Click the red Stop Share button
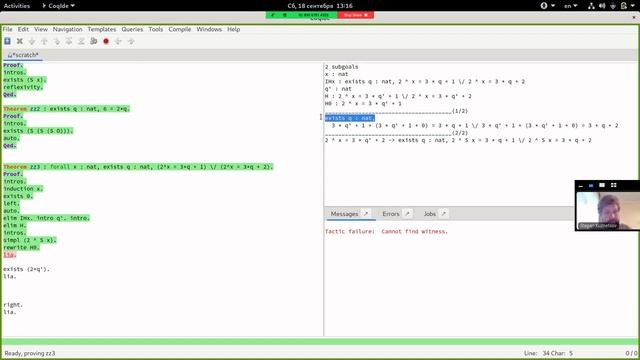The height and width of the screenshot is (360, 640). point(356,15)
